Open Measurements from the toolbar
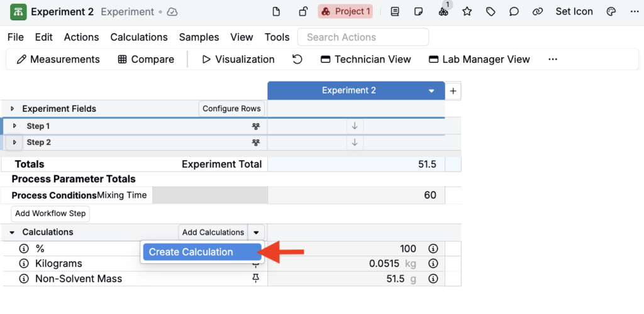The width and height of the screenshot is (644, 314). tap(58, 60)
